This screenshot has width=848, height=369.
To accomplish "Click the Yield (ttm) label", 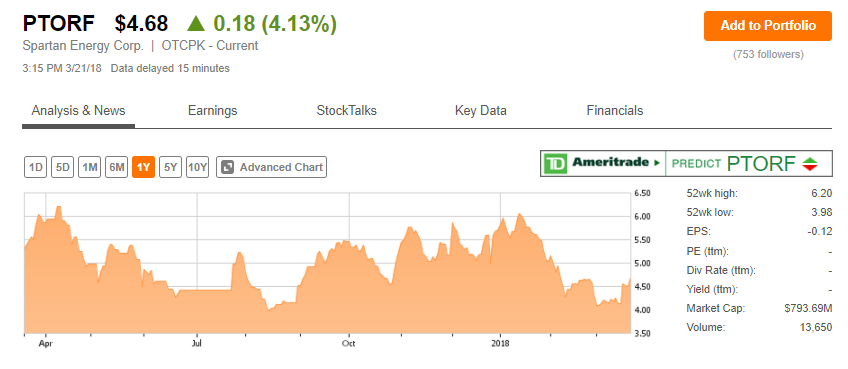I will pyautogui.click(x=712, y=289).
